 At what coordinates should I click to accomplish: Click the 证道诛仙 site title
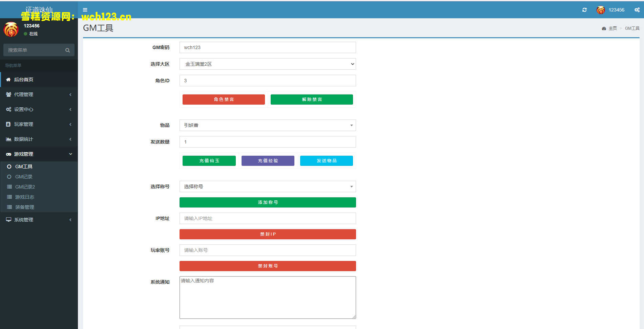39,9
